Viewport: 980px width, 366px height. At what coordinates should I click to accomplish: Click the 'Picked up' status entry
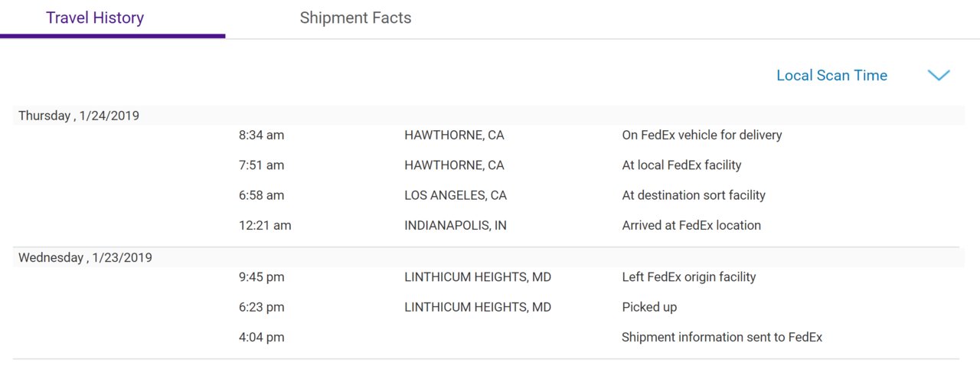pyautogui.click(x=649, y=307)
